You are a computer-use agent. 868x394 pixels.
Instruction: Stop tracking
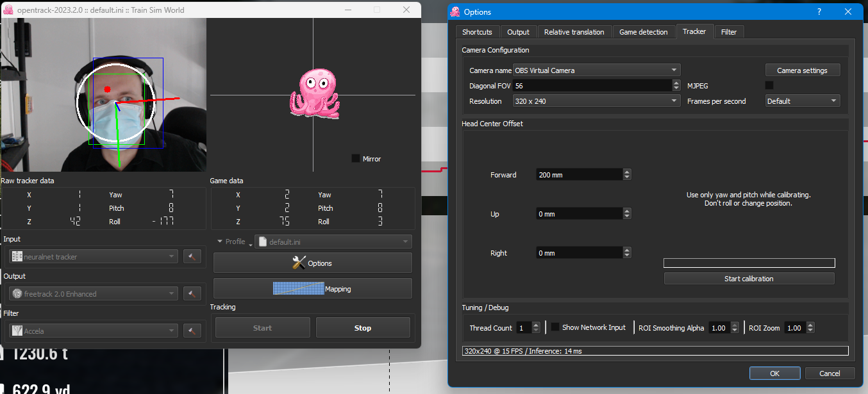click(x=363, y=327)
